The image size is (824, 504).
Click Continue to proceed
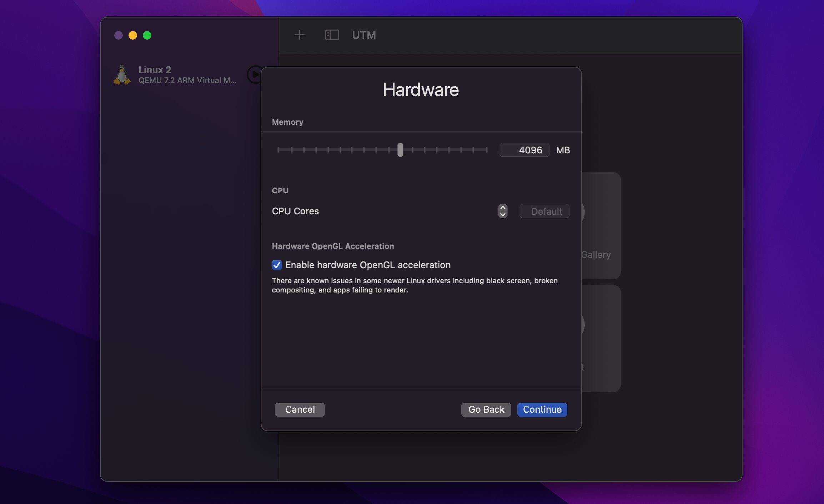[542, 409]
